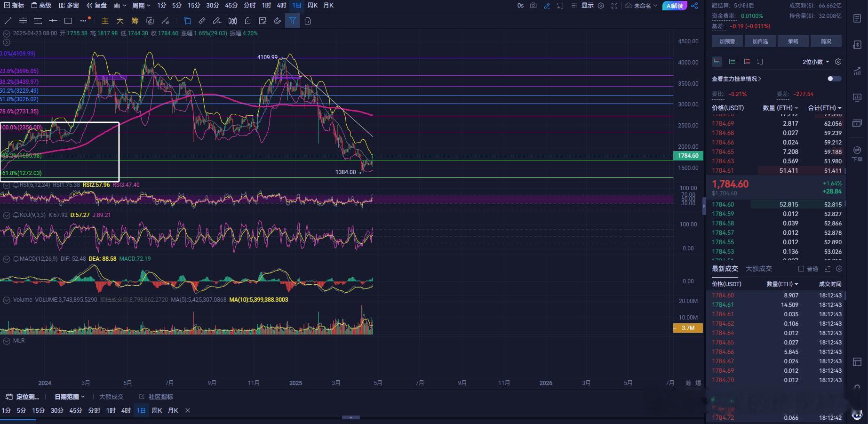
Task: Collapse the KDJ indicator panel
Action: tap(7, 215)
